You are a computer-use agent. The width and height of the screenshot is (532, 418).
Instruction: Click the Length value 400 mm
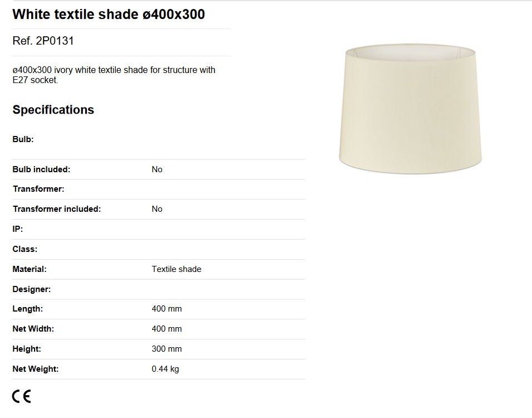[167, 309]
